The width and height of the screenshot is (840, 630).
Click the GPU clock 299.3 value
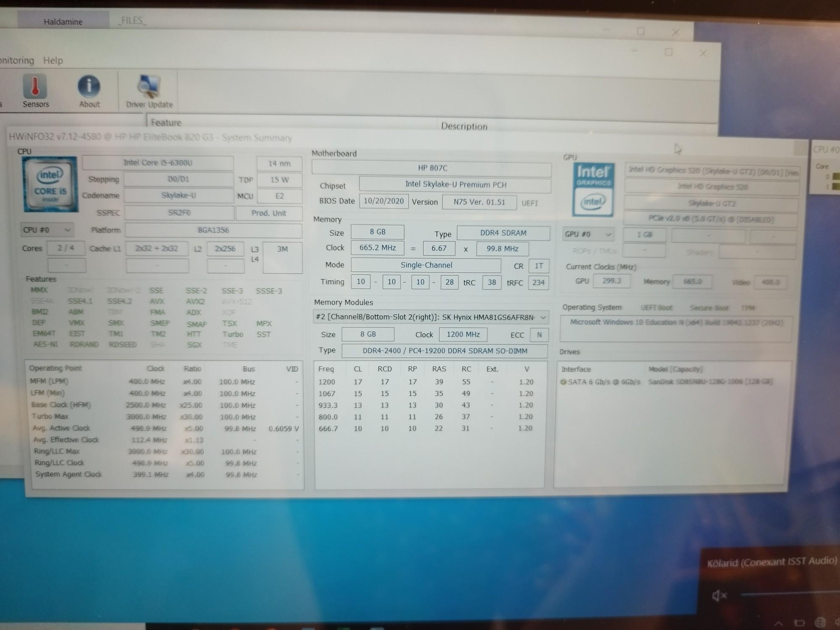coord(612,281)
